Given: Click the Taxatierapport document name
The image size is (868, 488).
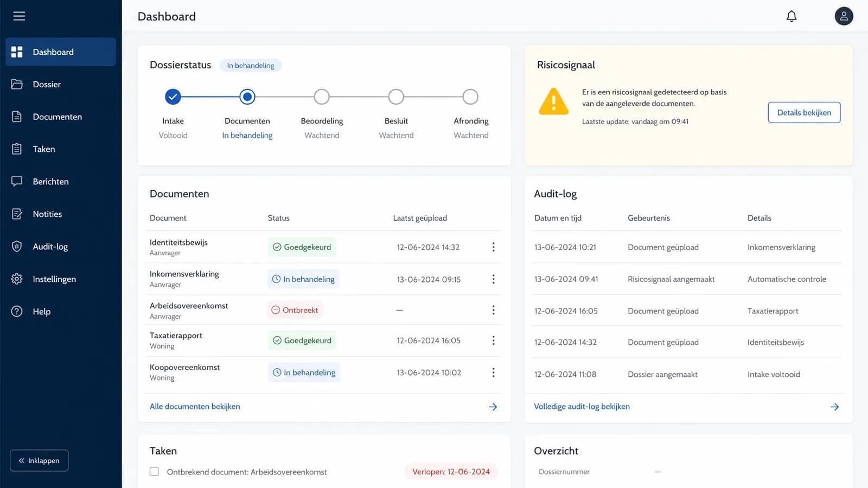Looking at the screenshot, I should click(176, 336).
